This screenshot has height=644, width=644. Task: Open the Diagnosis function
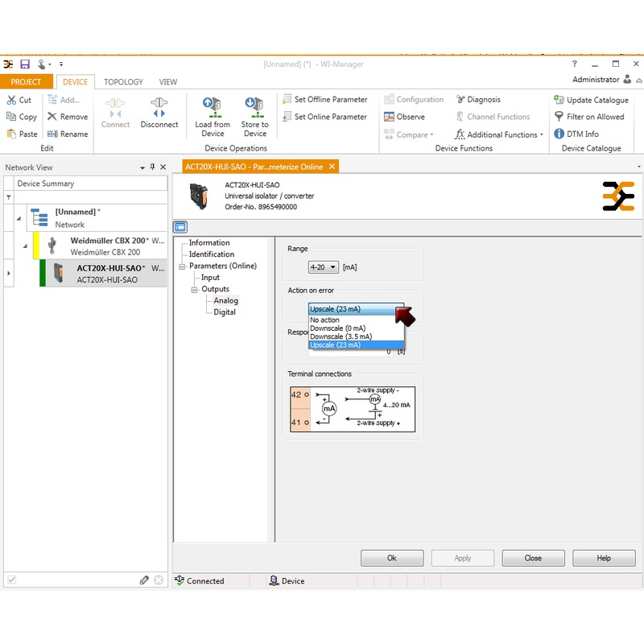[x=478, y=99]
